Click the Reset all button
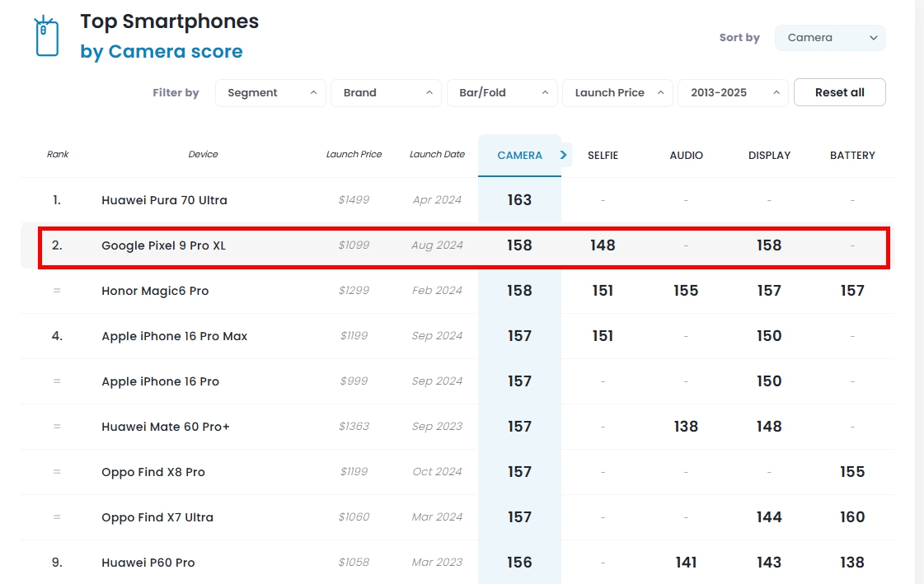This screenshot has width=924, height=584. (x=840, y=92)
